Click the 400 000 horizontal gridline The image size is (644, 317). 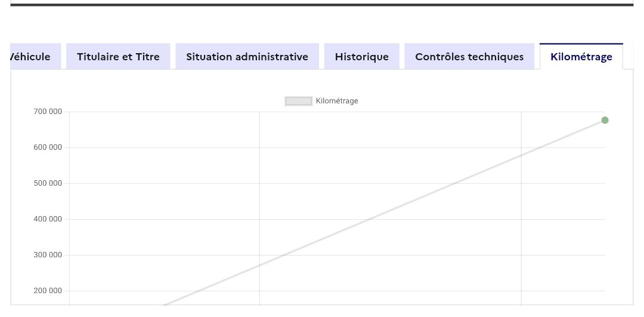click(179, 219)
